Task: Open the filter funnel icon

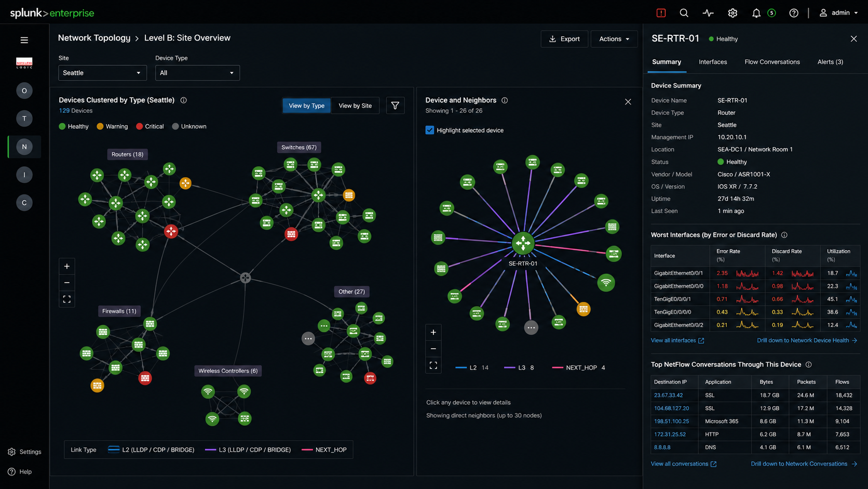Action: 395,105
